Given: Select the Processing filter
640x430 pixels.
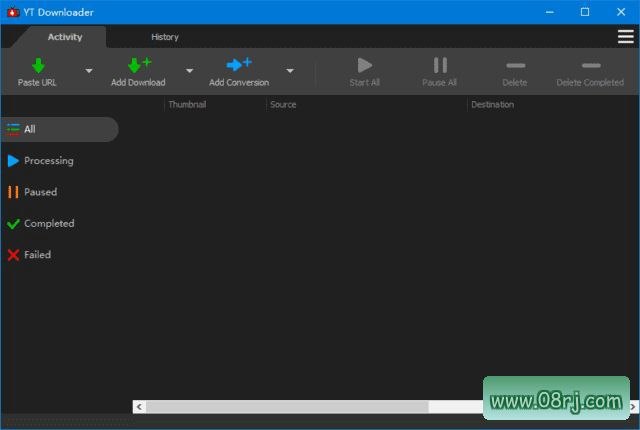Looking at the screenshot, I should click(x=40, y=161).
